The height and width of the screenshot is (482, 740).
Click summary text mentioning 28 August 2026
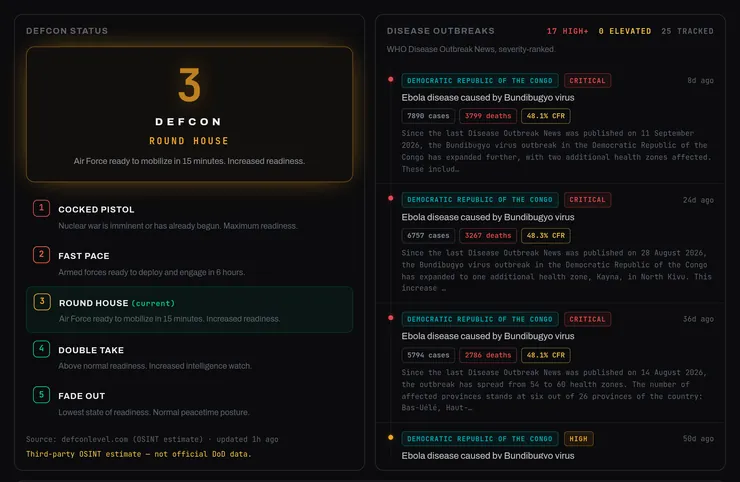tap(557, 271)
